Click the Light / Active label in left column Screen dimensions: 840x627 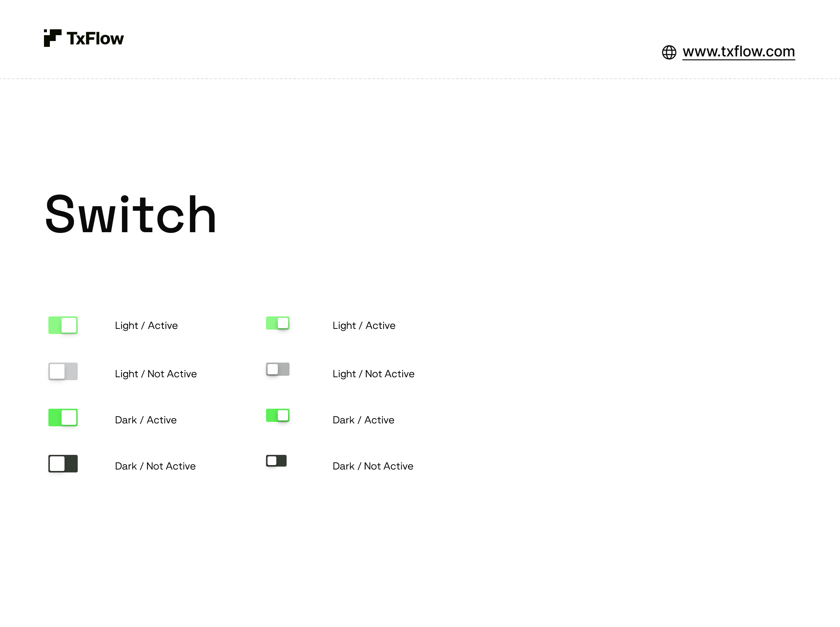146,325
